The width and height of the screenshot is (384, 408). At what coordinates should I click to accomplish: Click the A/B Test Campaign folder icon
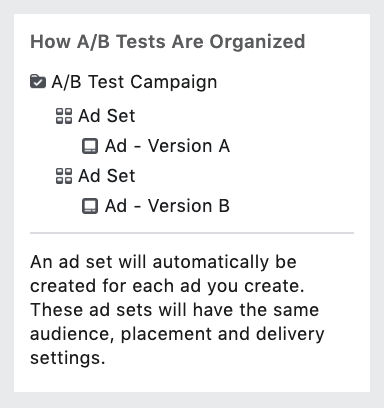38,82
